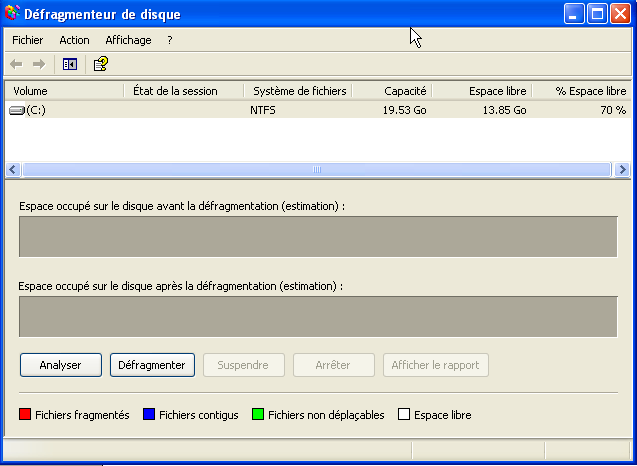Click the 13.85 Go free space value
The height and width of the screenshot is (466, 637).
505,111
